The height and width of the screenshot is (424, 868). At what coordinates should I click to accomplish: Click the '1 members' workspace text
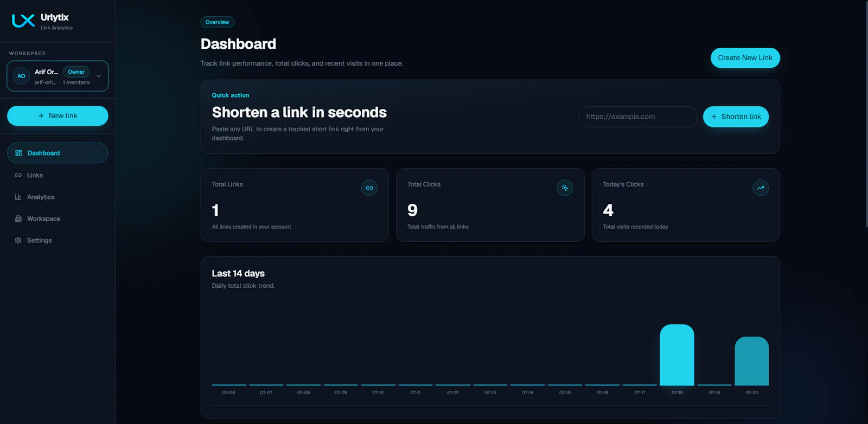[x=76, y=82]
